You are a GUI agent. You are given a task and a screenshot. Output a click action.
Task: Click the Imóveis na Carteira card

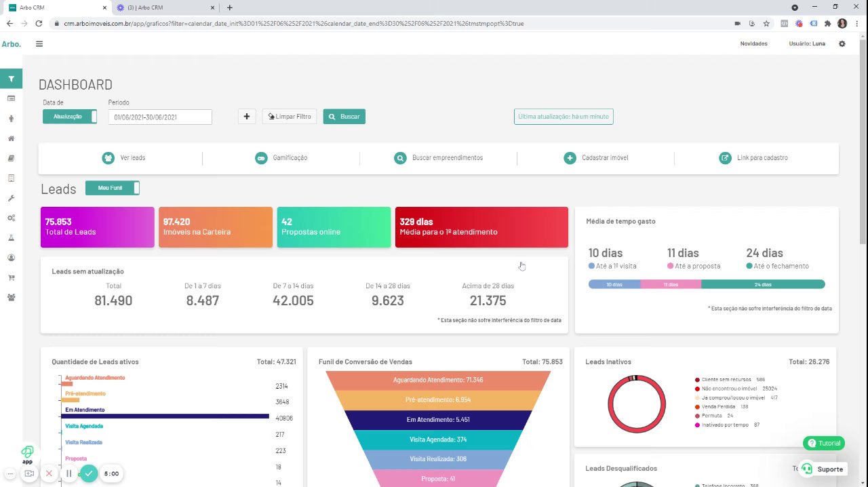[x=216, y=227]
